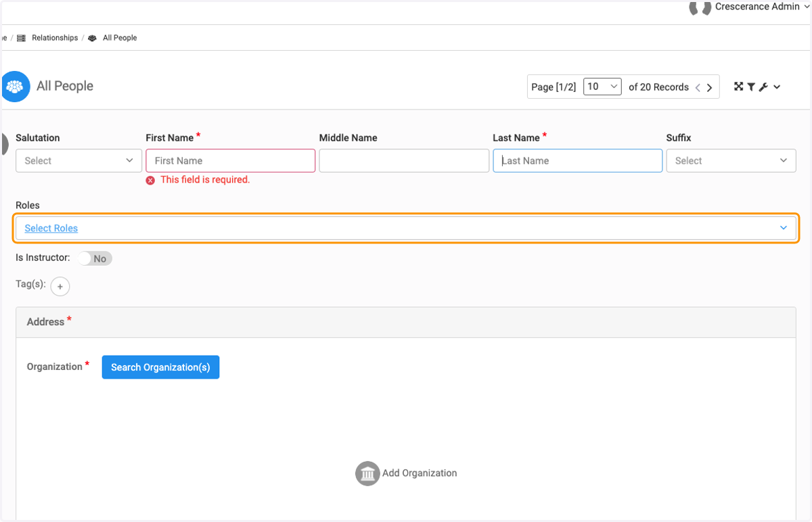Click the Select Roles link
The height and width of the screenshot is (522, 812).
click(51, 229)
